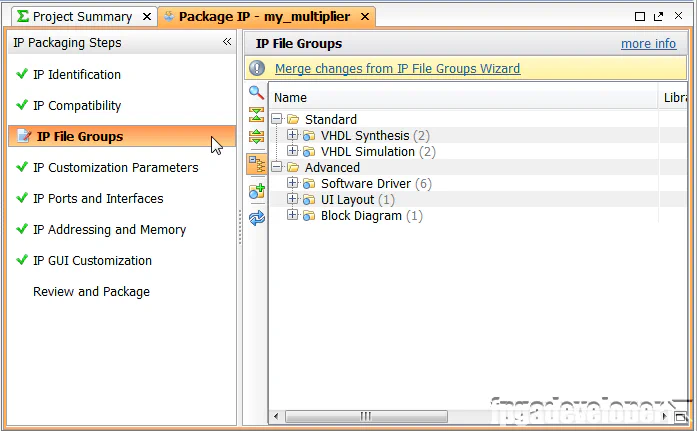Click the checkmark beside IP Addressing and Memory
This screenshot has height=431, width=697.
(x=22, y=228)
